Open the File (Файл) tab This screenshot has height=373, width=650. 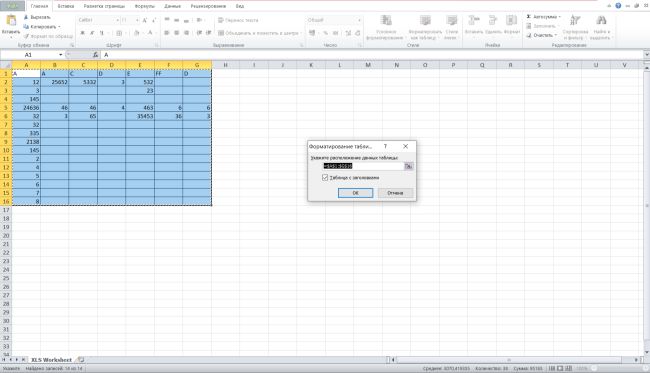(x=13, y=6)
